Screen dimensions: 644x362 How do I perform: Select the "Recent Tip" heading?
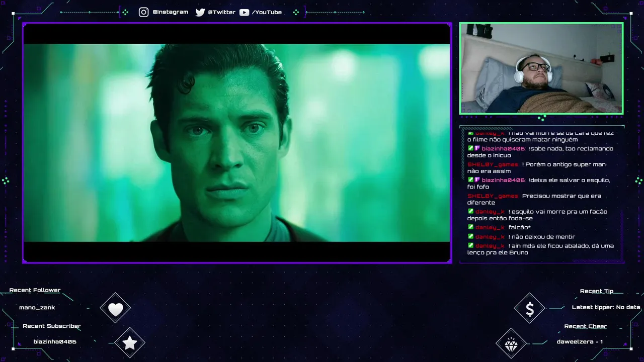tap(597, 291)
